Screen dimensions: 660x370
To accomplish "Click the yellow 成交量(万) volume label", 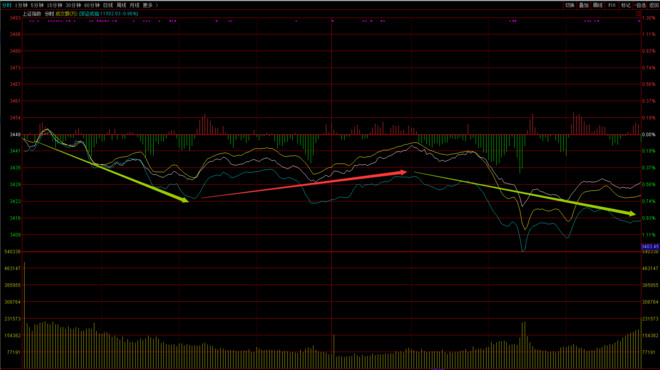I will pos(67,13).
